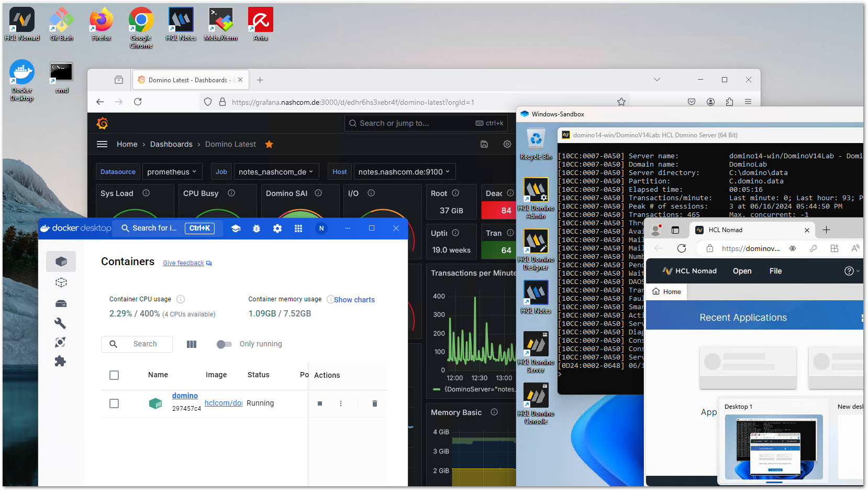The width and height of the screenshot is (868, 491).
Task: Open HCL Domino Admin in Sandbox
Action: (x=536, y=198)
